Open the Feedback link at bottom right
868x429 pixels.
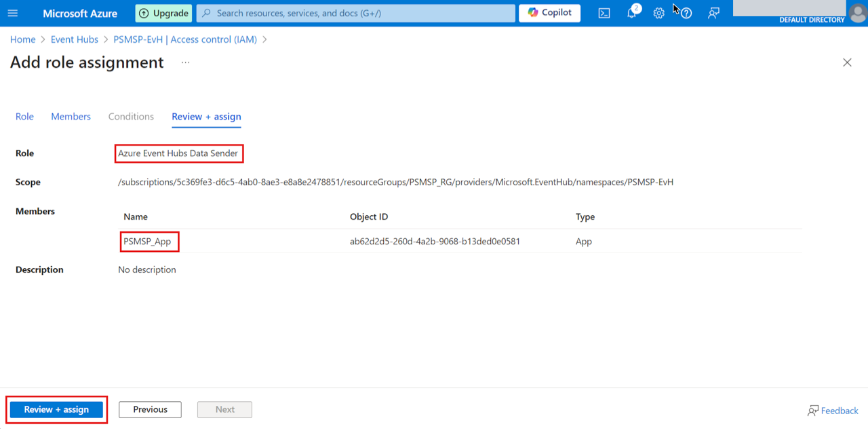click(x=833, y=411)
